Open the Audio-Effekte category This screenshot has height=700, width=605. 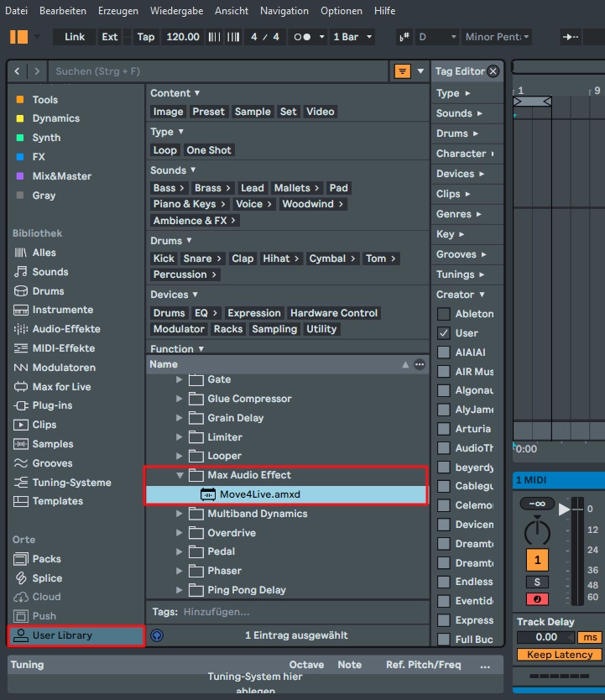[x=57, y=328]
